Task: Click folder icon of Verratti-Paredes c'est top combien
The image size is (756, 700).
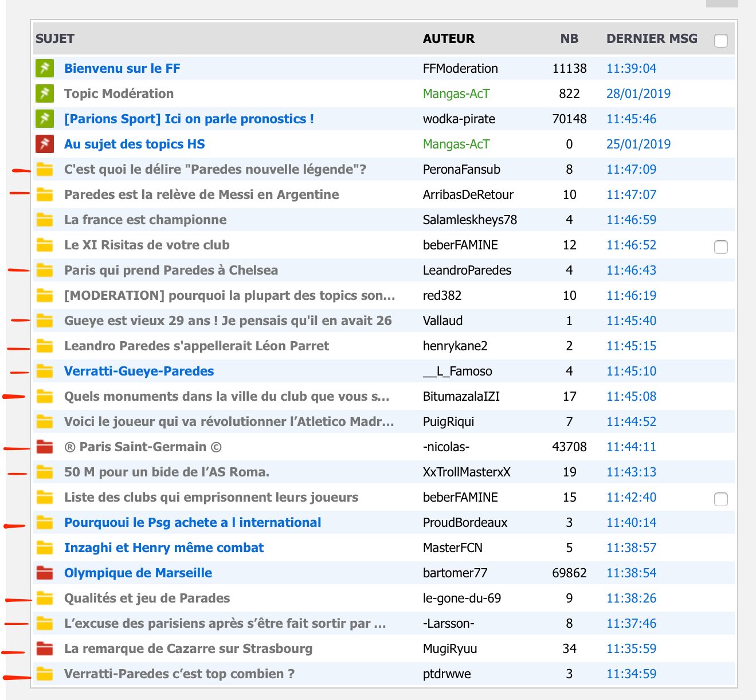Action: (x=45, y=674)
